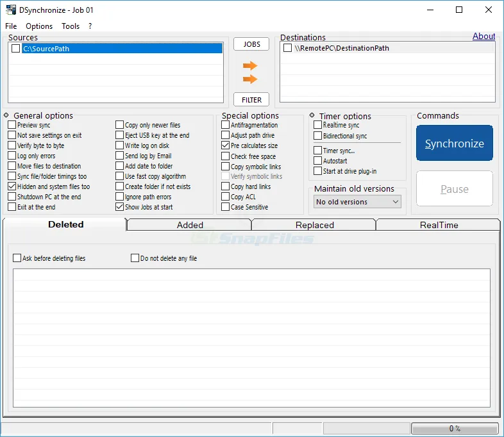Select the Deleted tab
Viewport: 504px width, 437px height.
[65, 224]
